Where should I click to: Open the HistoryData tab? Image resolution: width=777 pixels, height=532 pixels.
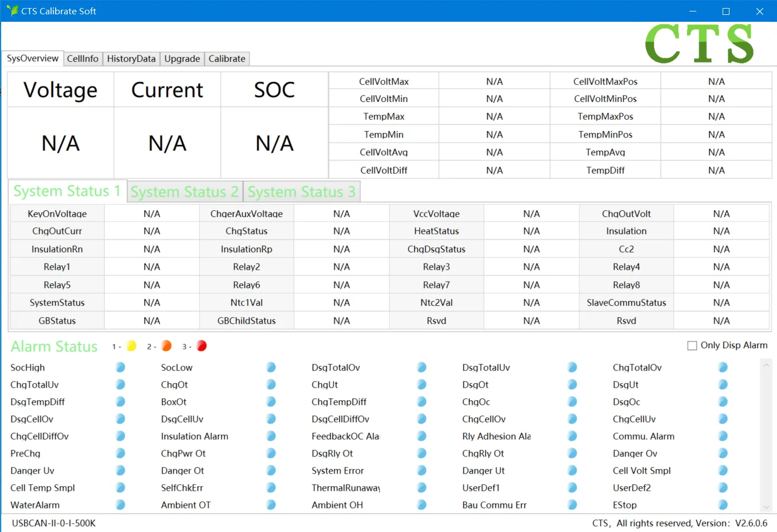click(131, 58)
